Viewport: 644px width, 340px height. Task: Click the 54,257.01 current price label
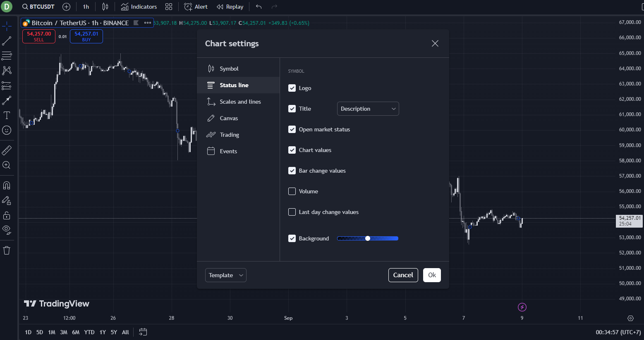[x=629, y=221]
